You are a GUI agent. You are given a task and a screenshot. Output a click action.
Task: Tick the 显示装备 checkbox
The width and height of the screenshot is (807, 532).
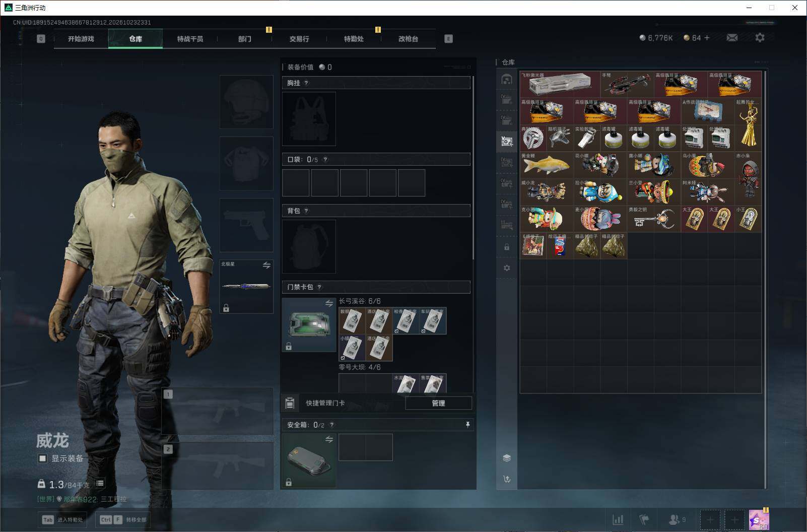[43, 458]
